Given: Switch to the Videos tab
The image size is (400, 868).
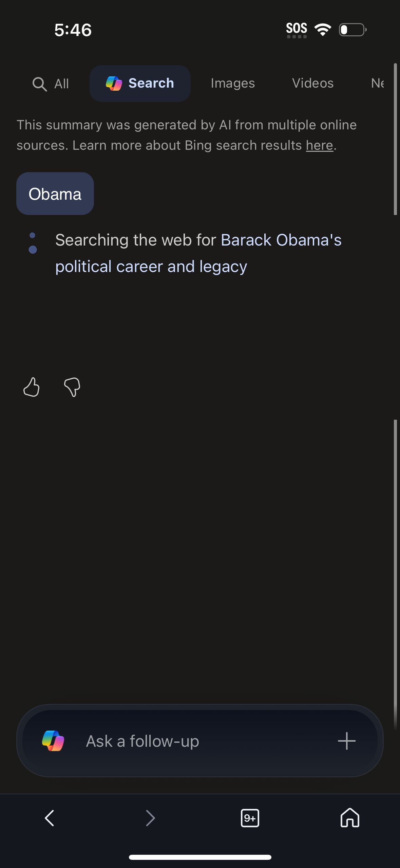Looking at the screenshot, I should [x=312, y=83].
